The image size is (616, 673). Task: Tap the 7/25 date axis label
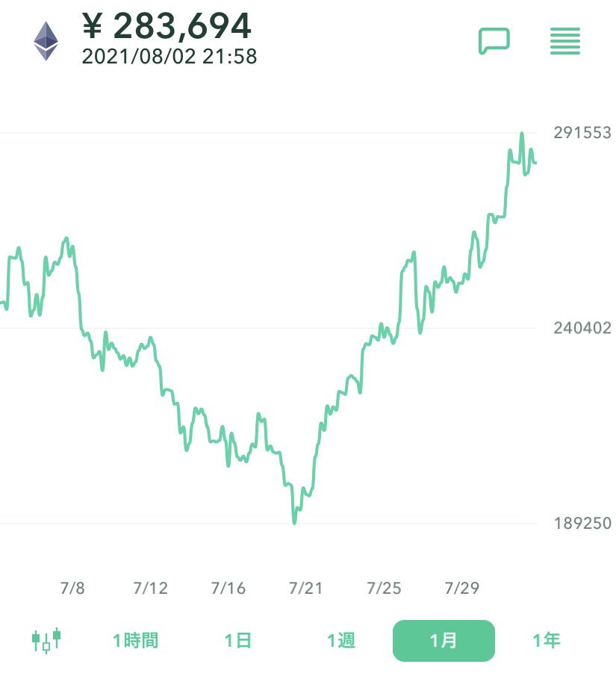pyautogui.click(x=384, y=588)
